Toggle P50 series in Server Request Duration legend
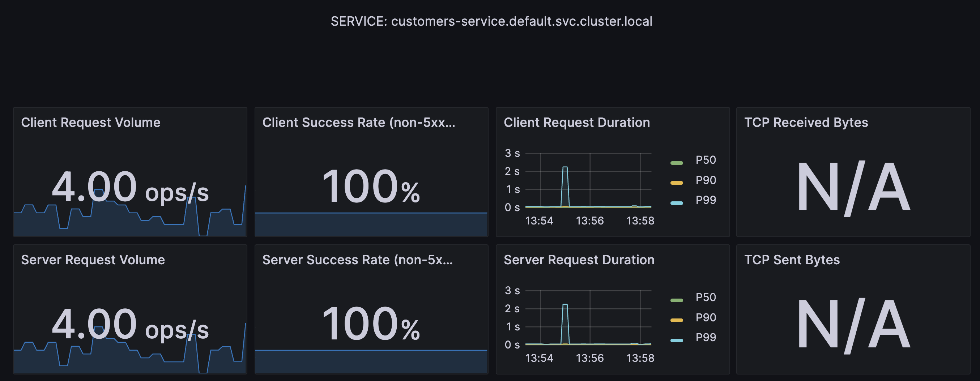Screen dimensions: 980x381 click(x=706, y=297)
